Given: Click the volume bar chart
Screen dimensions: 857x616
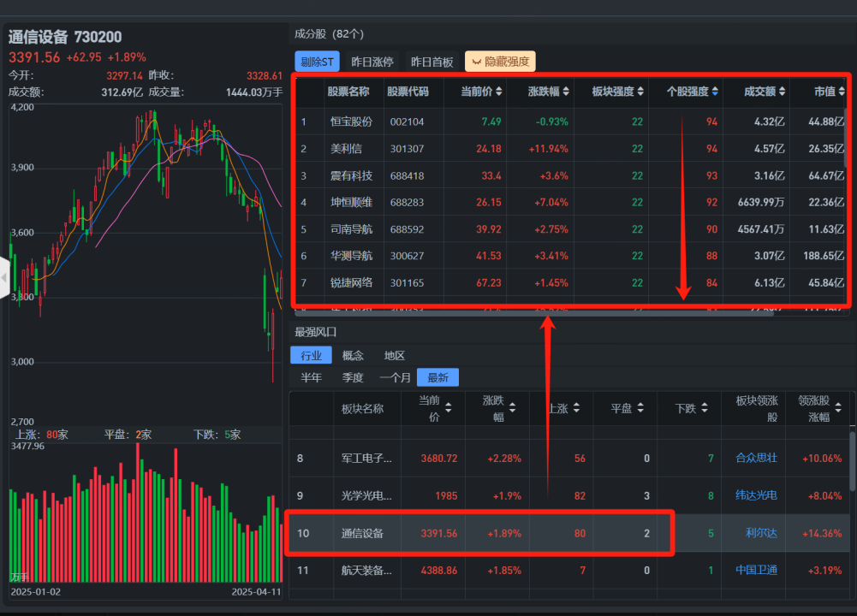Looking at the screenshot, I should pyautogui.click(x=146, y=513).
